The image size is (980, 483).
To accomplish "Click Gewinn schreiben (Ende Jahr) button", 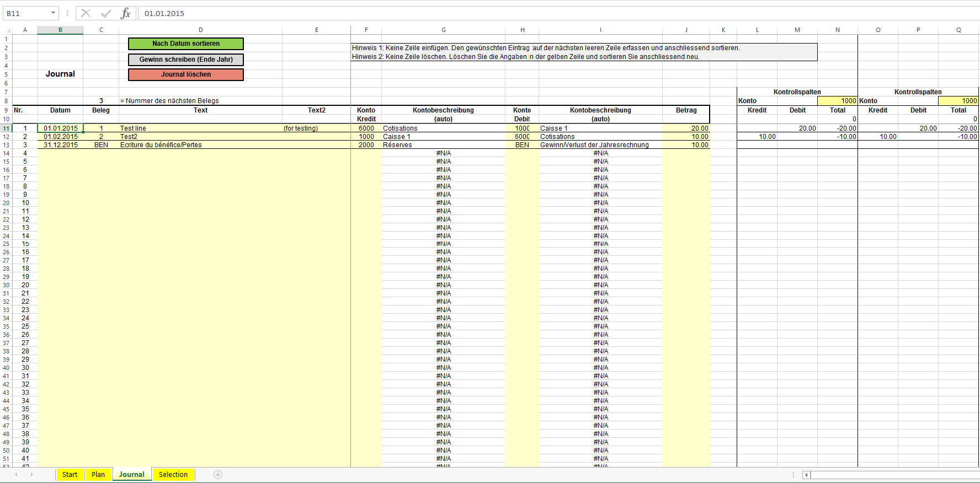I will pyautogui.click(x=186, y=60).
